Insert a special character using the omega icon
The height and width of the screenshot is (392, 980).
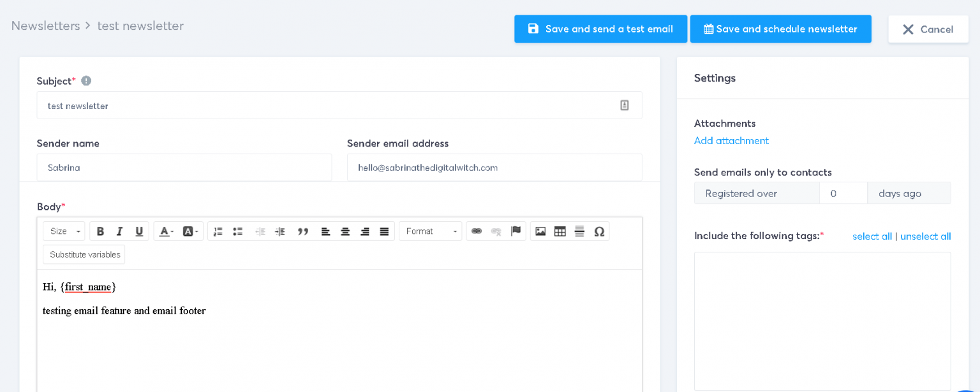tap(599, 231)
